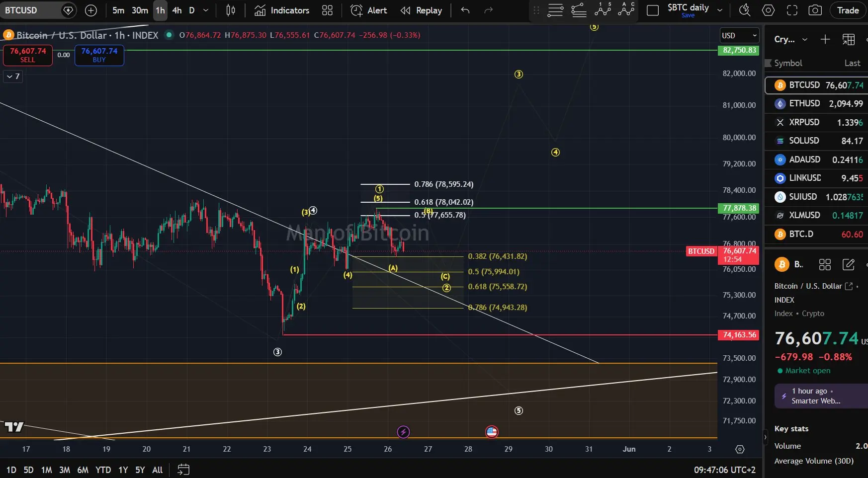The height and width of the screenshot is (478, 868).
Task: Select ETHUSD in the watchlist
Action: tap(816, 103)
